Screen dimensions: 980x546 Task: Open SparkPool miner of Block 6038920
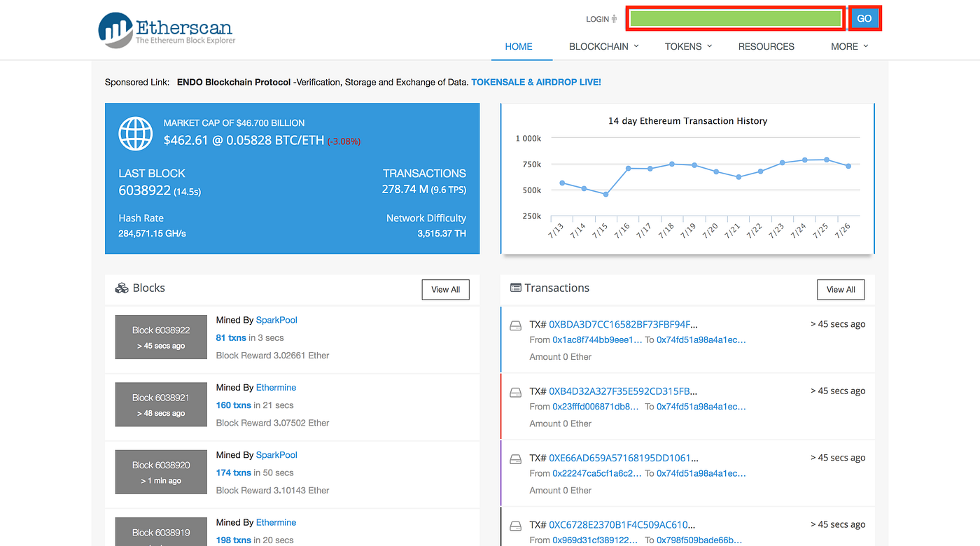pos(276,455)
